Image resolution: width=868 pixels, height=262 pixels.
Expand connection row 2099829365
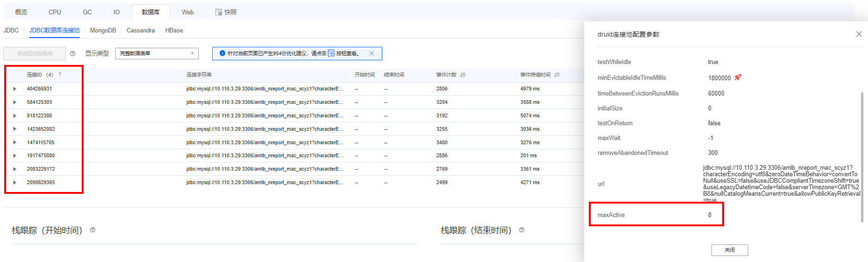tap(15, 182)
